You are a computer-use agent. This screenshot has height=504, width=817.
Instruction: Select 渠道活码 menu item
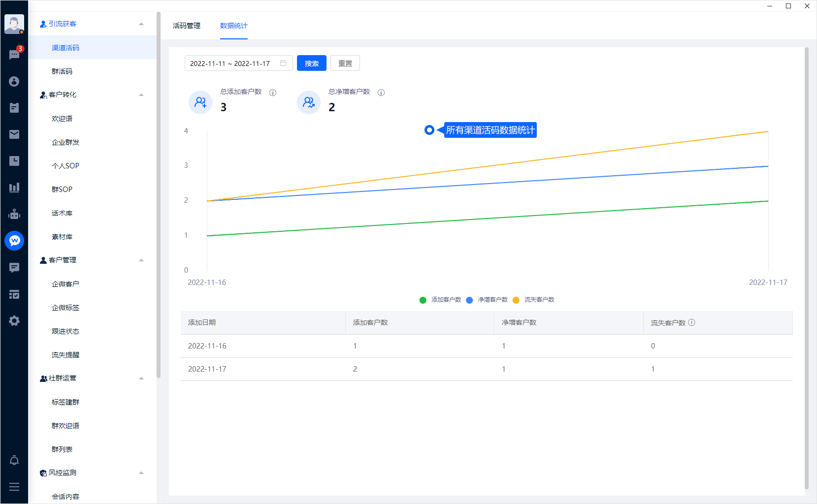(x=93, y=48)
